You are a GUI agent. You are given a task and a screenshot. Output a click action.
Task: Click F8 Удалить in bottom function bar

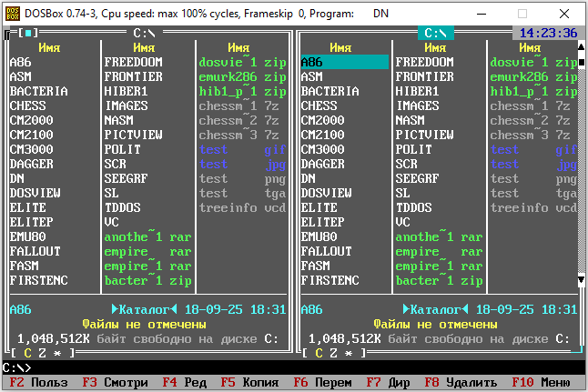(x=461, y=382)
